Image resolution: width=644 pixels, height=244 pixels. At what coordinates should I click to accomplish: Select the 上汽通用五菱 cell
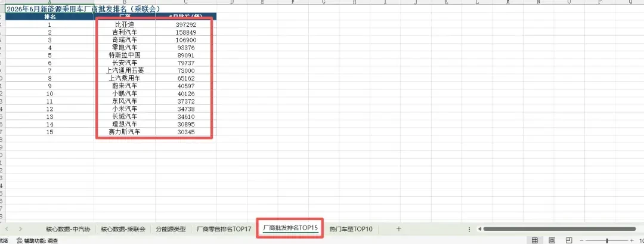[x=125, y=70]
